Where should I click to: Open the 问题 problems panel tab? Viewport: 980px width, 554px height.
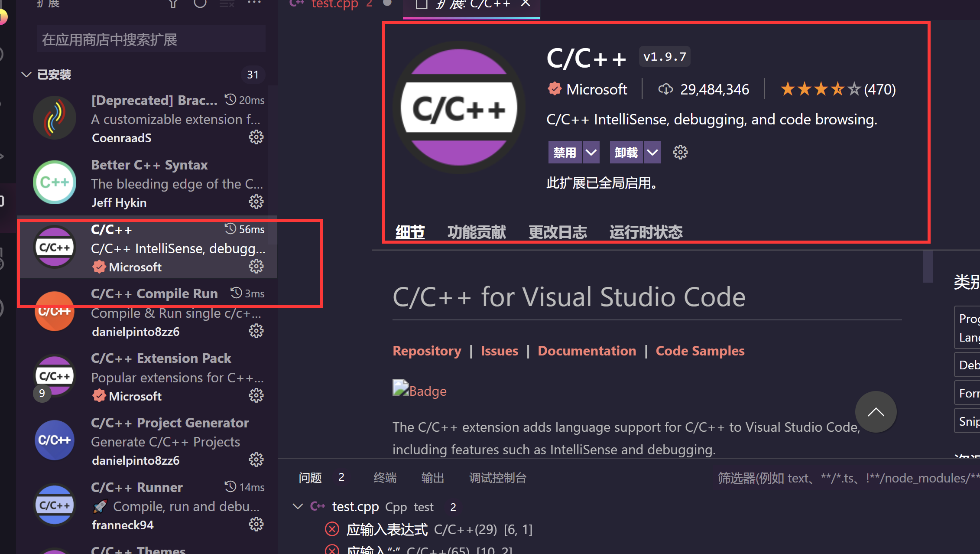(x=310, y=478)
